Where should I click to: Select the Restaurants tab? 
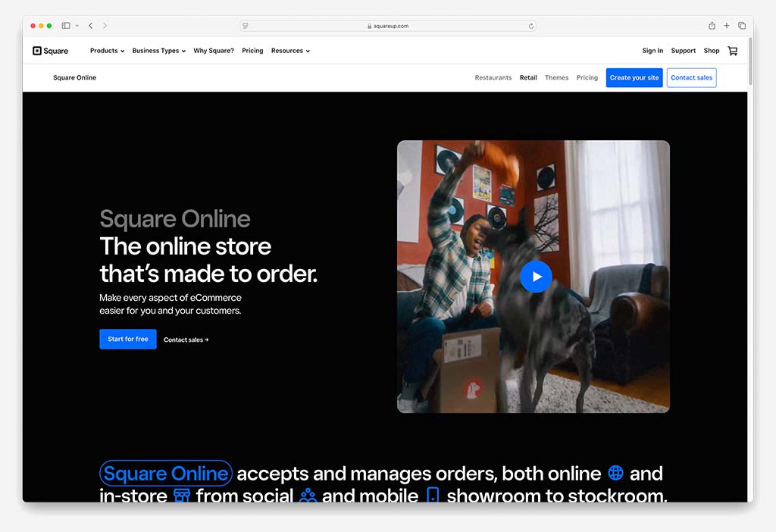(493, 78)
